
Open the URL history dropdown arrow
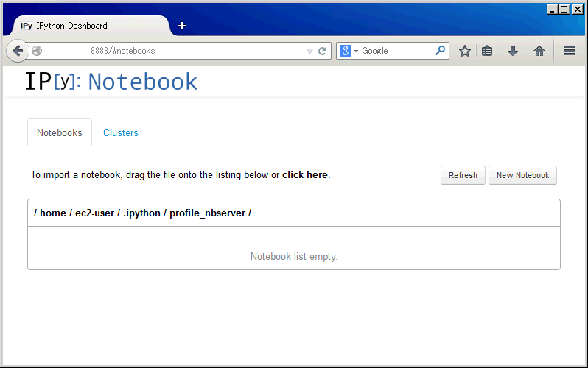pyautogui.click(x=309, y=51)
